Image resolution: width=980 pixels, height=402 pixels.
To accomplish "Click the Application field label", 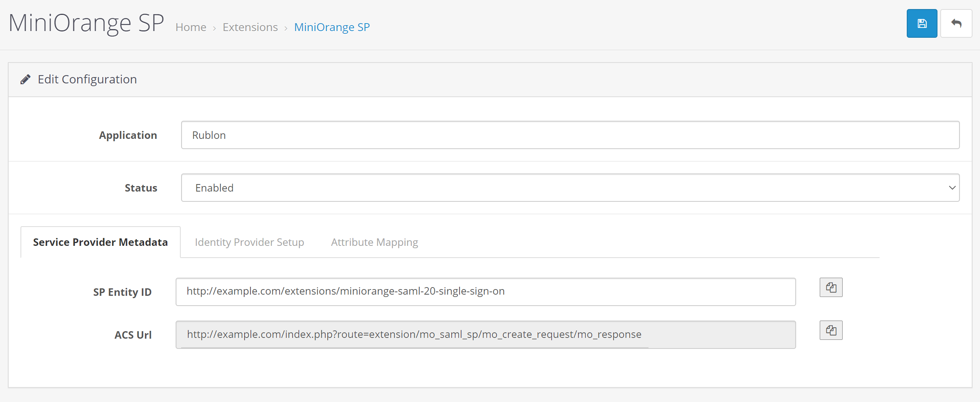I will [128, 135].
